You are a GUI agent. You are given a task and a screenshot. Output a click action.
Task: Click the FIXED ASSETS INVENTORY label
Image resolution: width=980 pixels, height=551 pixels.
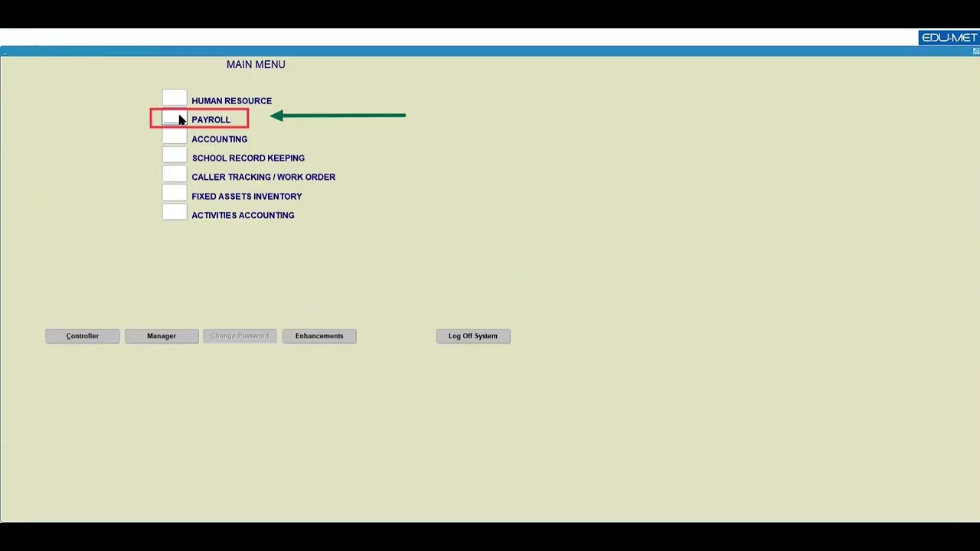[247, 197]
